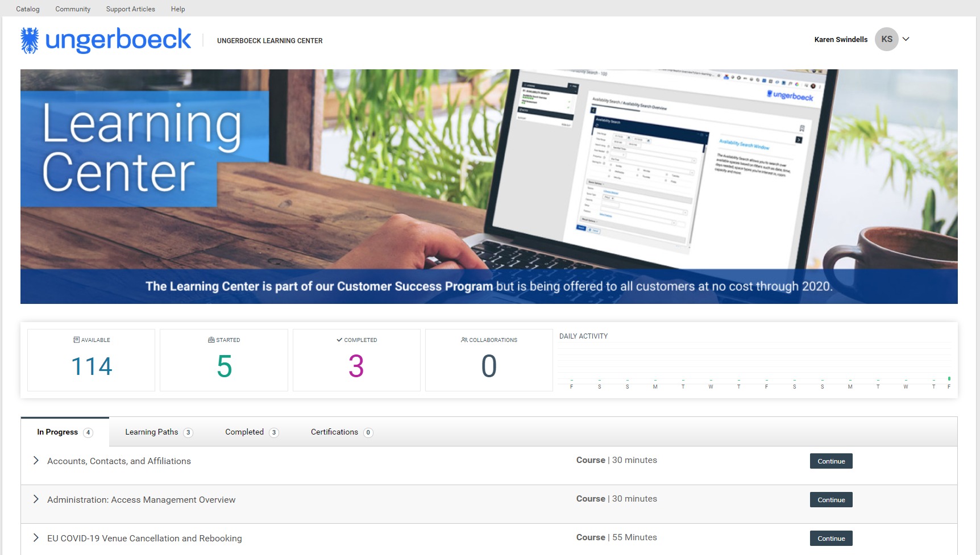This screenshot has height=555, width=980.
Task: Open the Completed courses stat tile
Action: [356, 360]
